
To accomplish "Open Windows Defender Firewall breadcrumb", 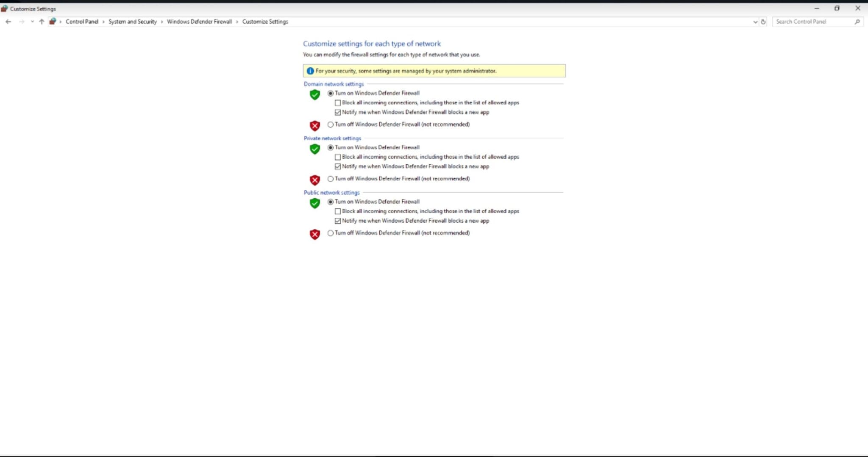I will point(199,22).
